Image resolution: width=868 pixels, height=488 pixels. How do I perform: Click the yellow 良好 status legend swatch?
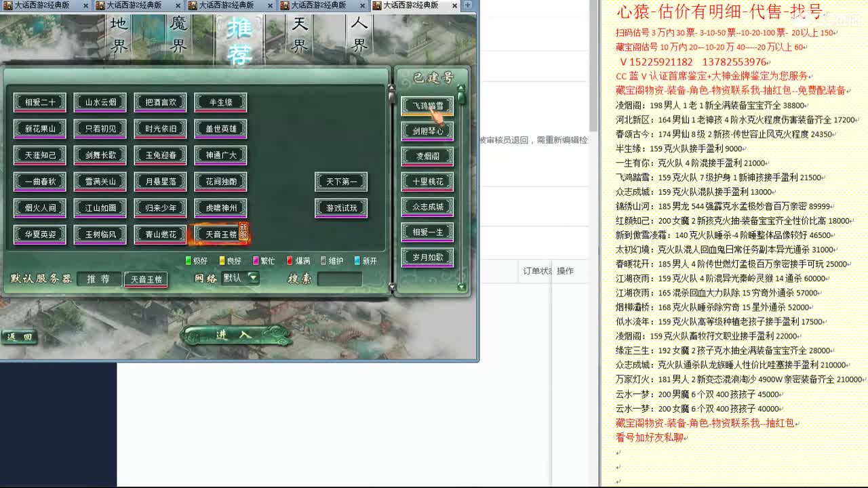(222, 260)
